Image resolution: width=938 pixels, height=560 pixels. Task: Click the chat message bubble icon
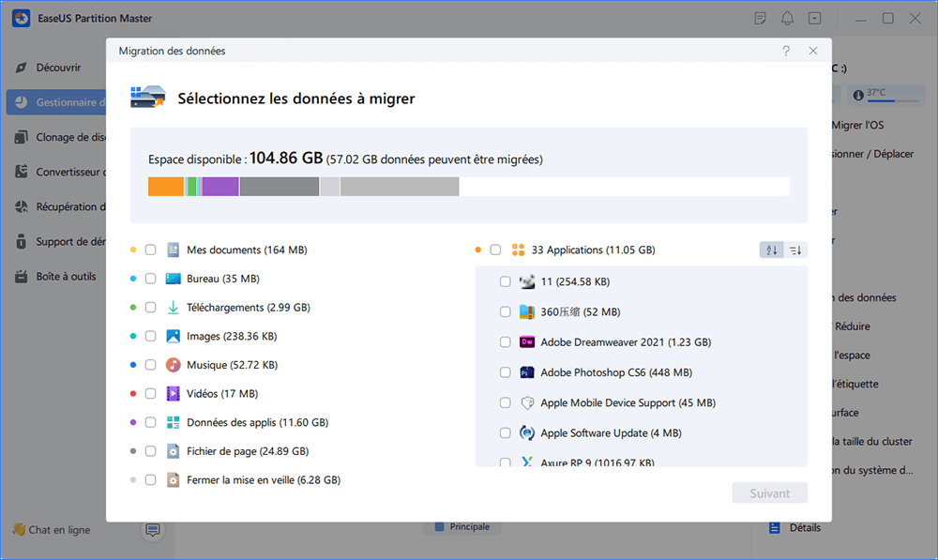coord(153,530)
